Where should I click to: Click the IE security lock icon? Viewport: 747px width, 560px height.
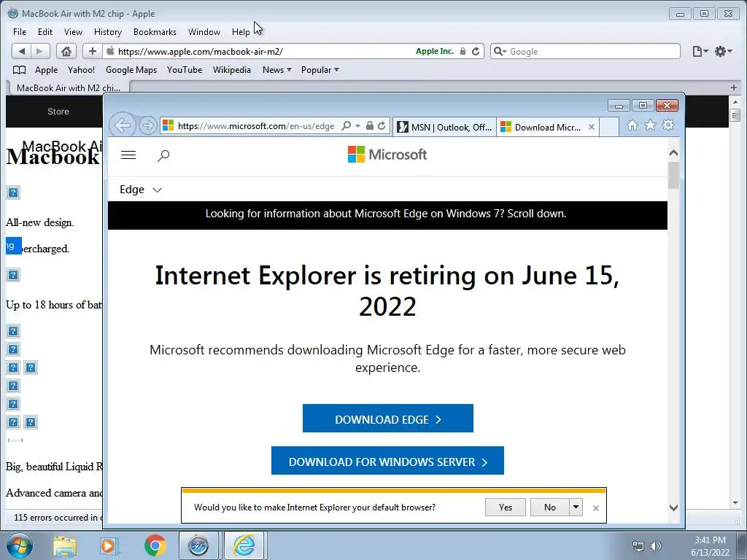pyautogui.click(x=370, y=125)
